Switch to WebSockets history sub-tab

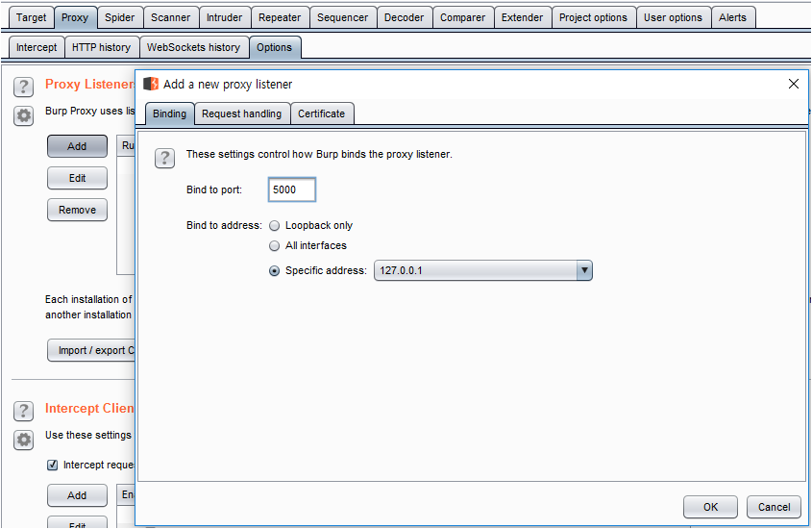193,47
